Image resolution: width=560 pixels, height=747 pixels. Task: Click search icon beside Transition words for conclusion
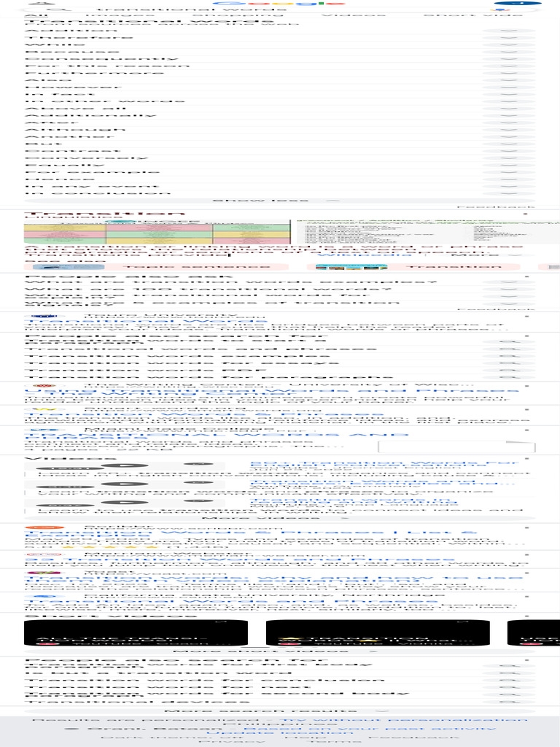point(509,680)
